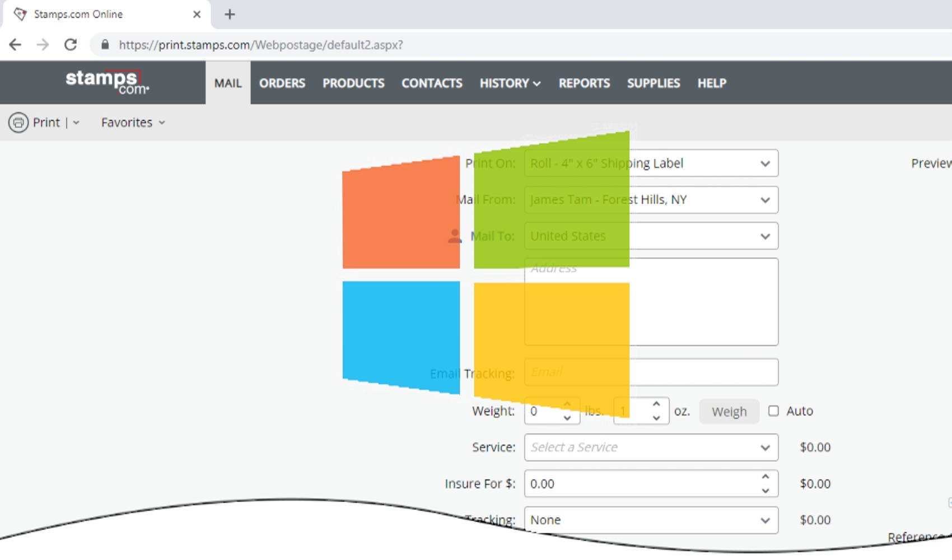This screenshot has width=952, height=560.
Task: Enable the Auto weigh checkbox
Action: pos(773,411)
